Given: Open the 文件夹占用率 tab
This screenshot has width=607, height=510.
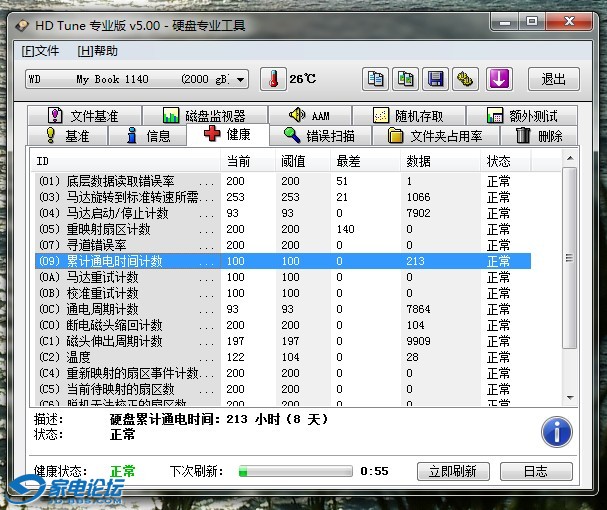Looking at the screenshot, I should click(x=435, y=136).
